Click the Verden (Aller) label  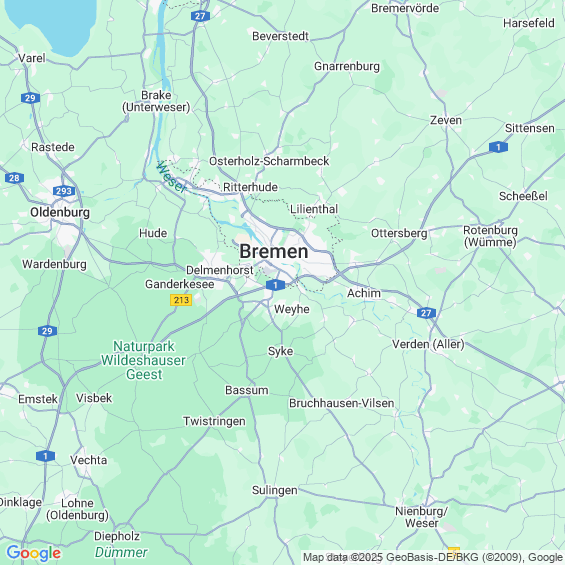pyautogui.click(x=428, y=344)
